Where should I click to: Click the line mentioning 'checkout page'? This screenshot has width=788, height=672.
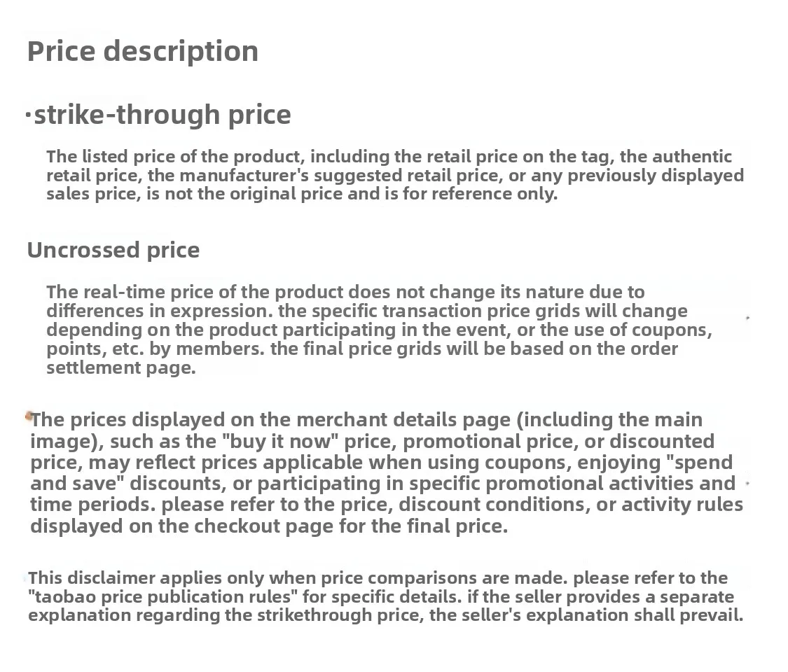click(x=270, y=526)
